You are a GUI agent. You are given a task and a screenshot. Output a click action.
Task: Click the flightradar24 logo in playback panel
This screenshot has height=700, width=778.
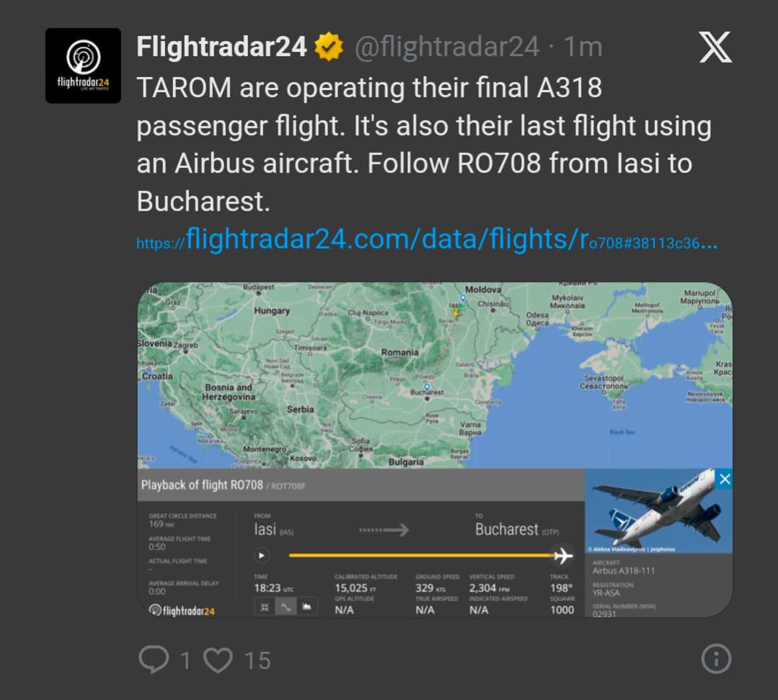coord(182,611)
